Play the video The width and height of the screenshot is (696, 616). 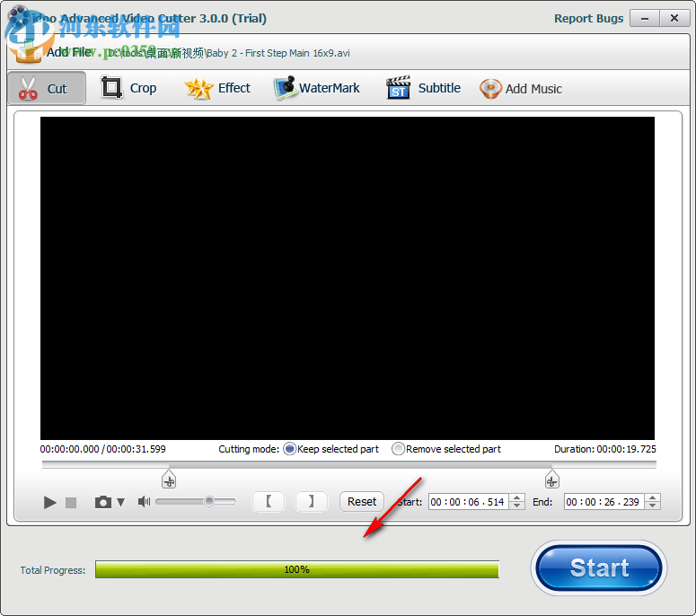pos(49,502)
